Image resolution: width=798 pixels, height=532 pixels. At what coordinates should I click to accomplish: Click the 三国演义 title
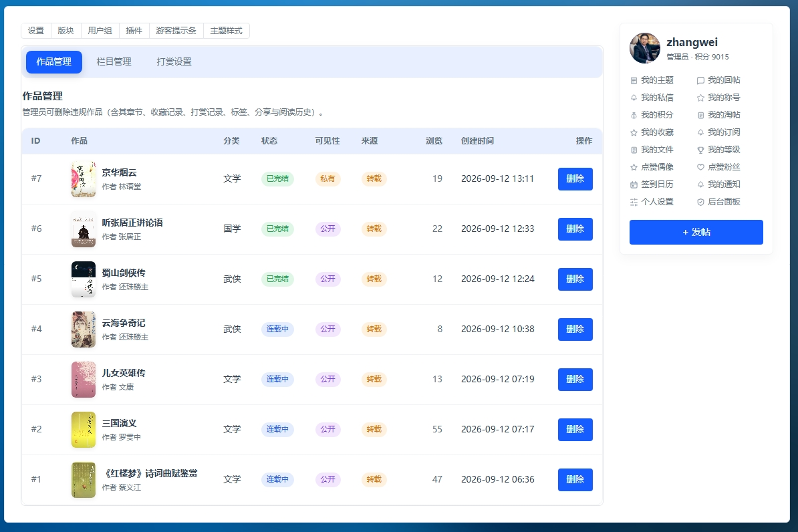pyautogui.click(x=120, y=424)
